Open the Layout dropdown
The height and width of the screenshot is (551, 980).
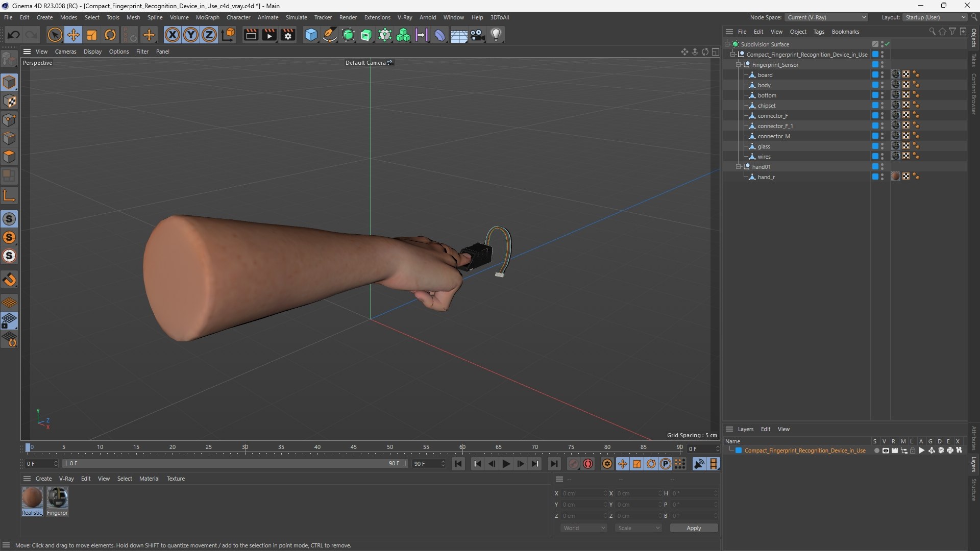click(x=935, y=17)
